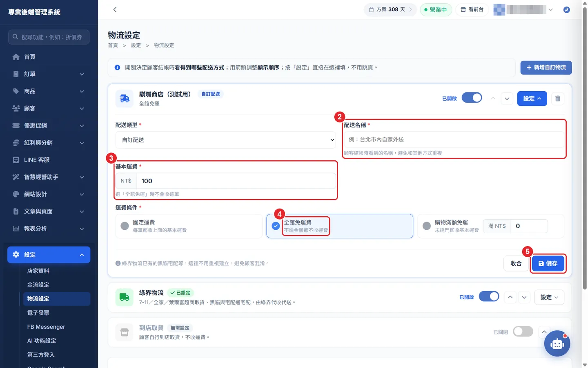This screenshot has height=368, width=588.
Task: Collapse the 設定 sidebar section
Action: coord(49,255)
